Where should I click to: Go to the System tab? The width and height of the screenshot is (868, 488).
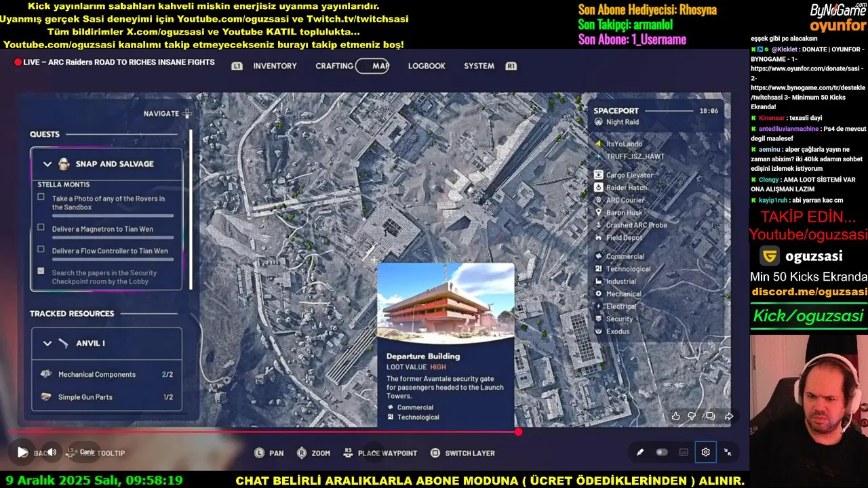pyautogui.click(x=479, y=66)
